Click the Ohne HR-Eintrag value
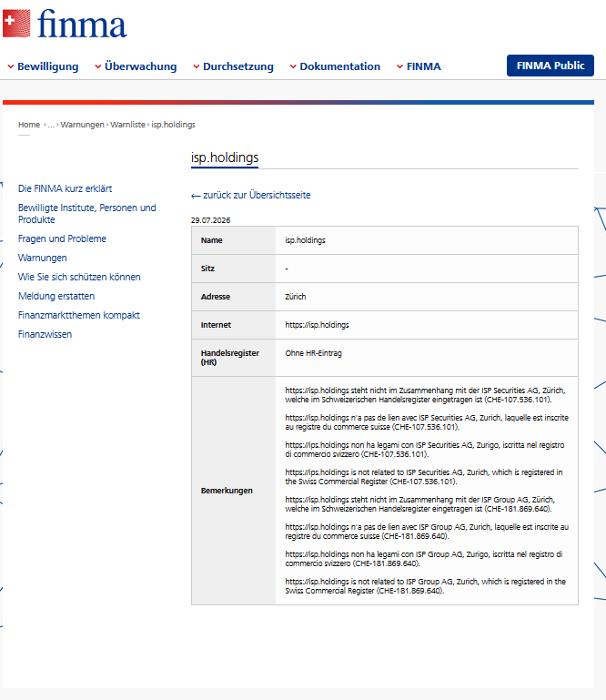The height and width of the screenshot is (700, 606). (x=313, y=353)
